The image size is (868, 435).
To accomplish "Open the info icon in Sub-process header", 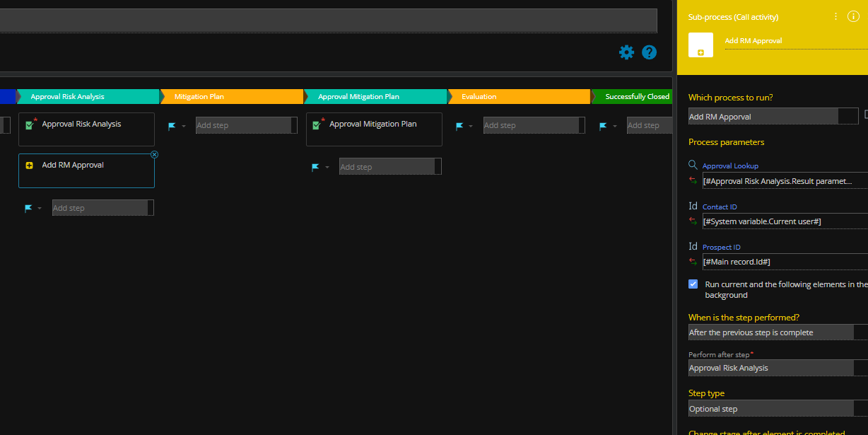I will (x=852, y=16).
